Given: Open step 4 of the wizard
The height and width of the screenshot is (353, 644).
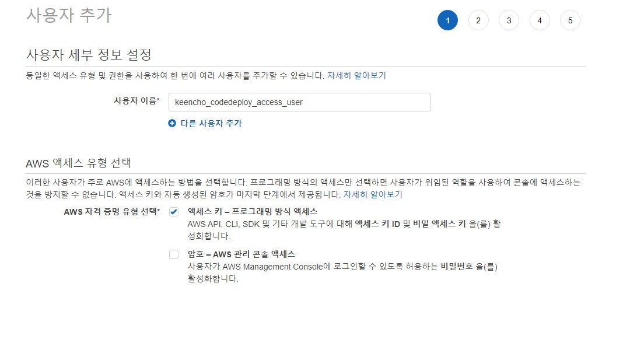Looking at the screenshot, I should (540, 20).
